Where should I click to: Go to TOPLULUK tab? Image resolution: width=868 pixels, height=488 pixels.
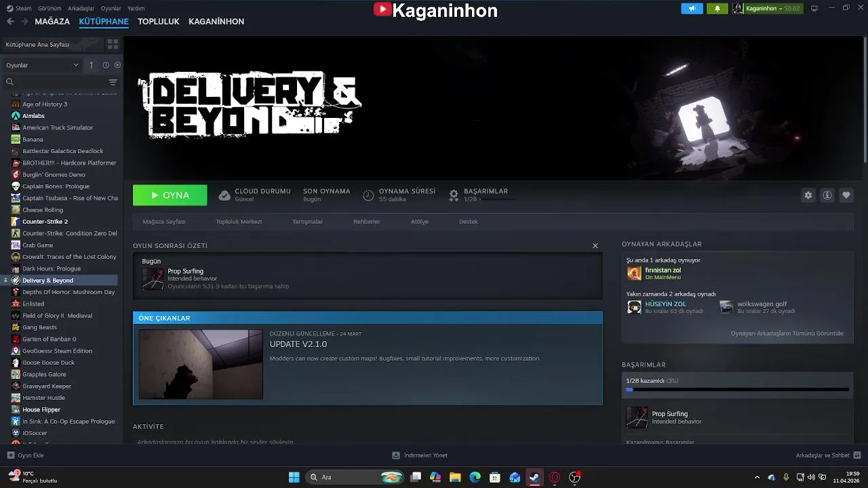click(159, 22)
